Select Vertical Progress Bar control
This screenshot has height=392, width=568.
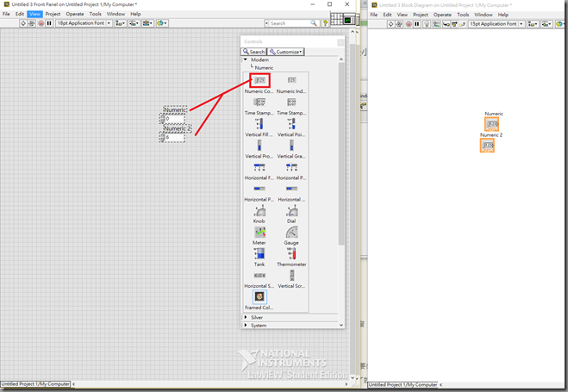coord(259,146)
